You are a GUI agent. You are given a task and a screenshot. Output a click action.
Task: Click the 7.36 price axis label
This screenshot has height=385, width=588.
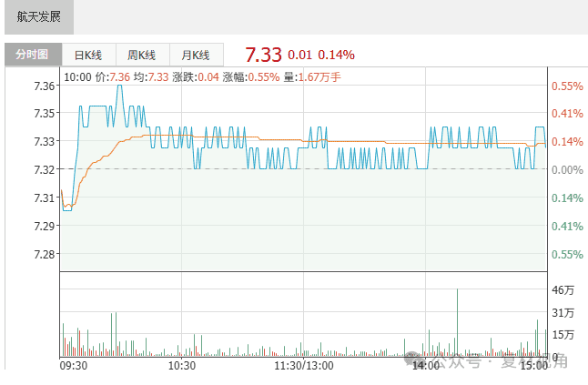pos(45,86)
